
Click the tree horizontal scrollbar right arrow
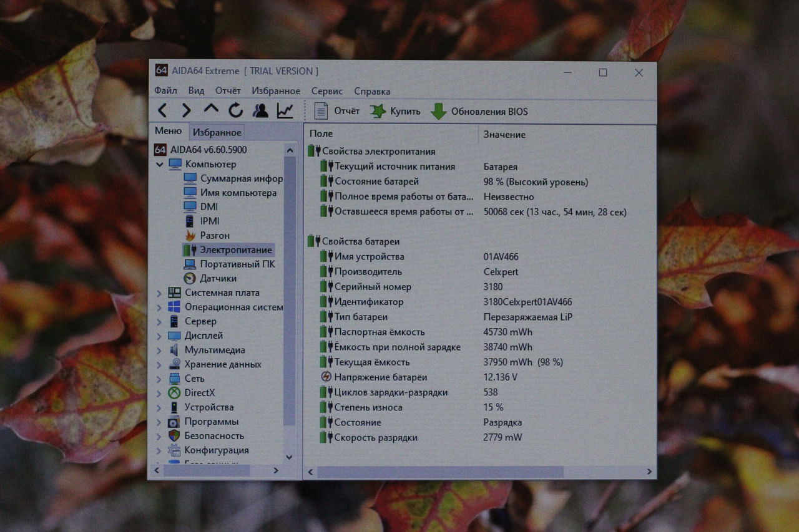(x=276, y=471)
